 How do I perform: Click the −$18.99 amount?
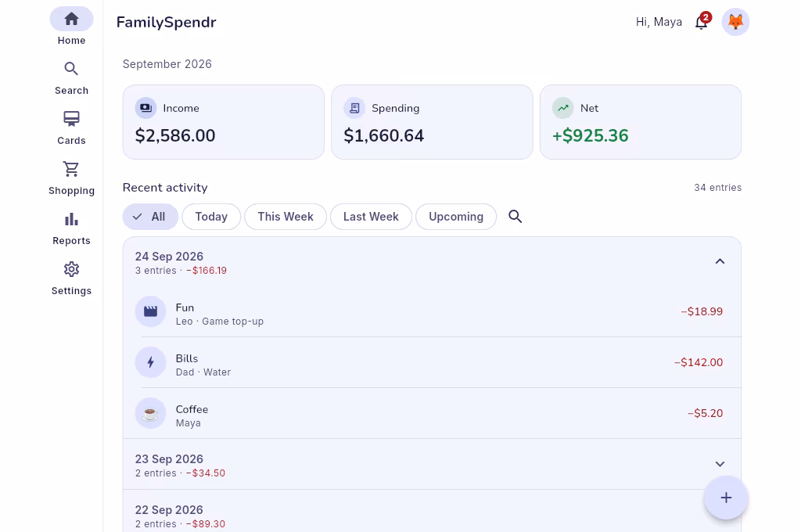[702, 311]
